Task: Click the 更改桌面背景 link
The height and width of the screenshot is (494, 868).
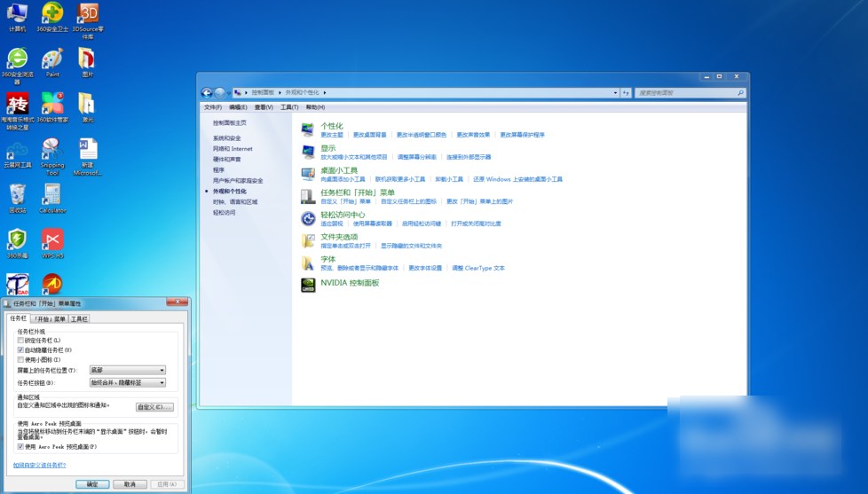Action: pos(369,135)
